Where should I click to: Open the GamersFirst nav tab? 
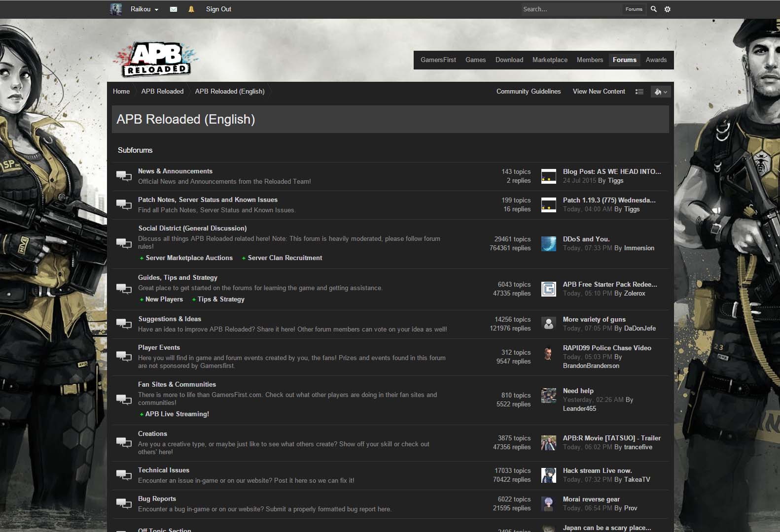click(x=438, y=60)
